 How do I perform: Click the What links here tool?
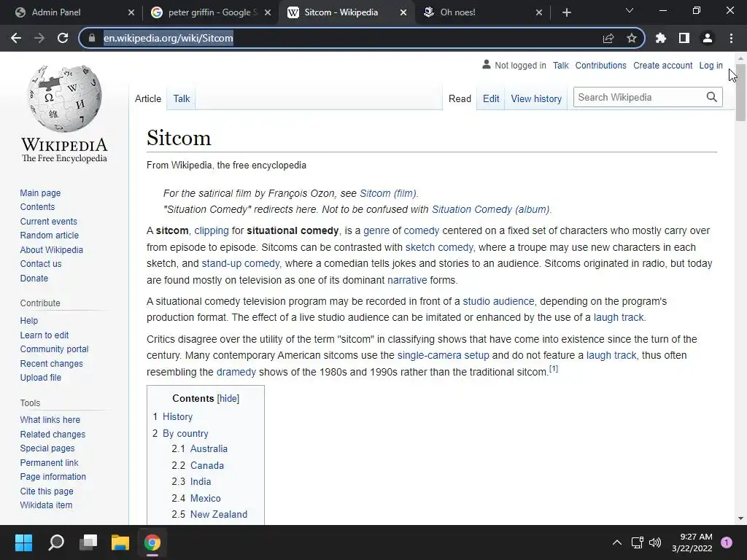(x=50, y=419)
